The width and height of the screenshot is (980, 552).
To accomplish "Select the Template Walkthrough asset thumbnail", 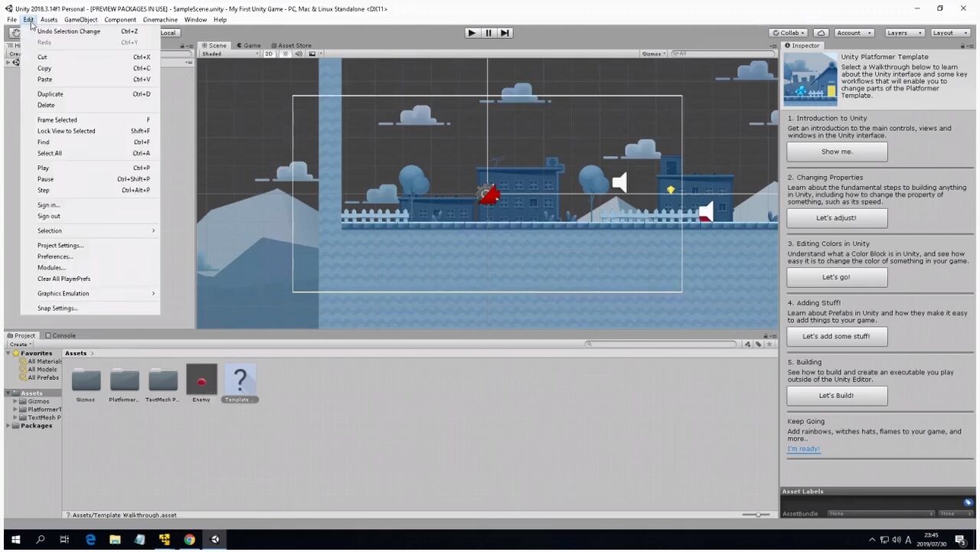I will click(240, 379).
